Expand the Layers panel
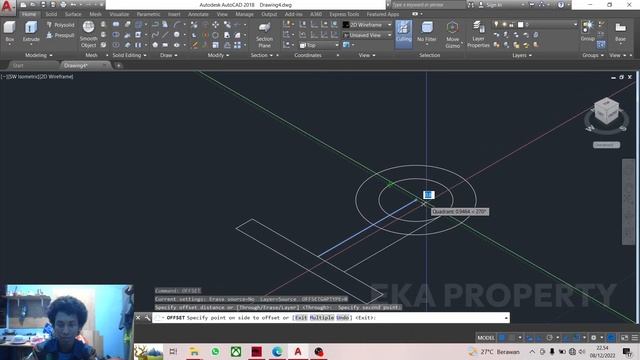Screen dimensions: 640x360 click(522, 55)
